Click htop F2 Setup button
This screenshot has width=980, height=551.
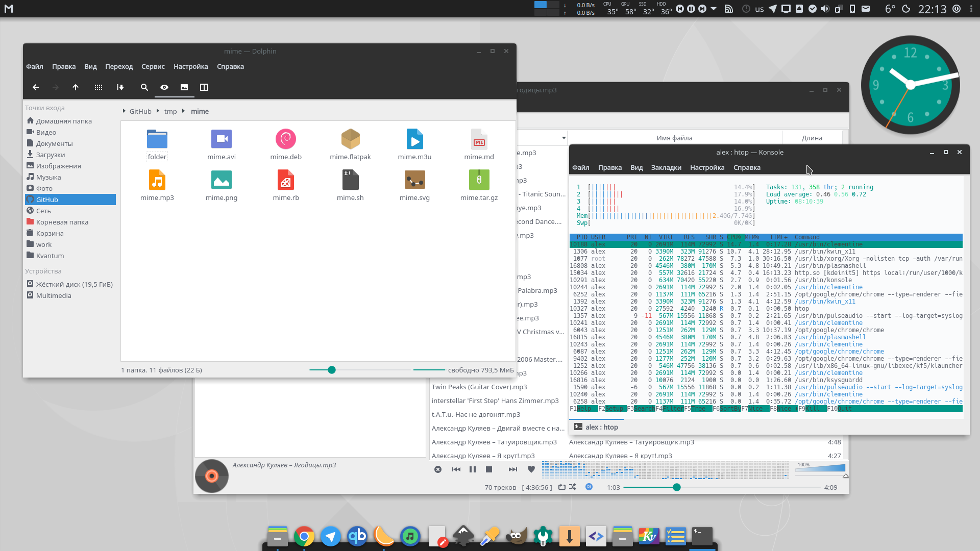(x=611, y=409)
